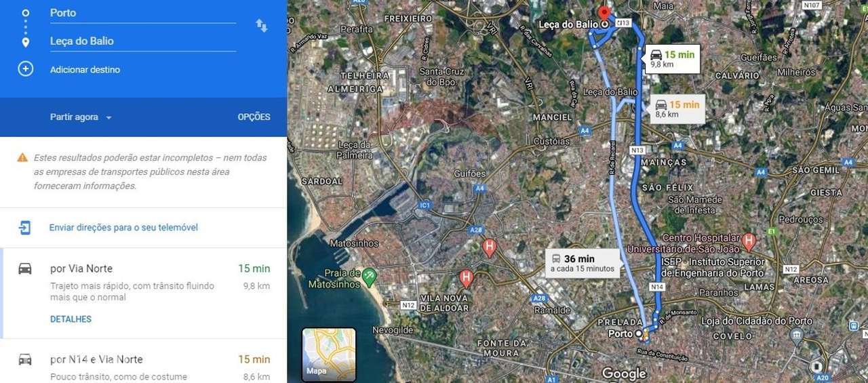Select the por Via Norte route
The height and width of the screenshot is (383, 868).
[143, 294]
